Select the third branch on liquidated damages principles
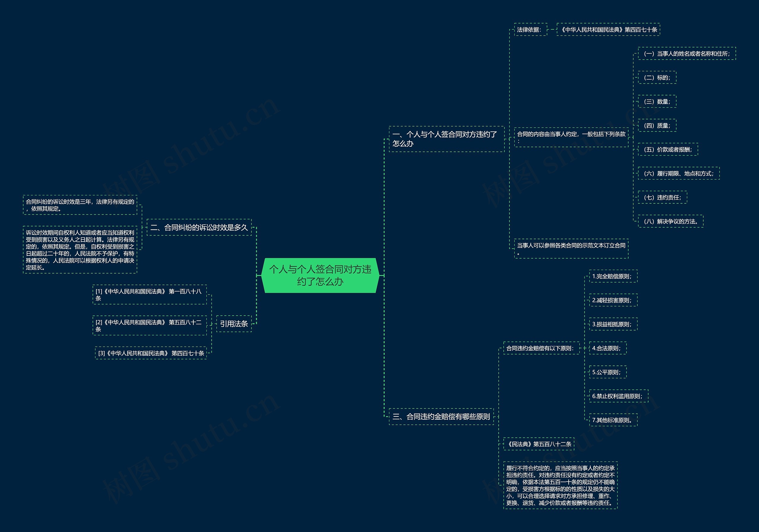This screenshot has height=532, width=759. (441, 416)
